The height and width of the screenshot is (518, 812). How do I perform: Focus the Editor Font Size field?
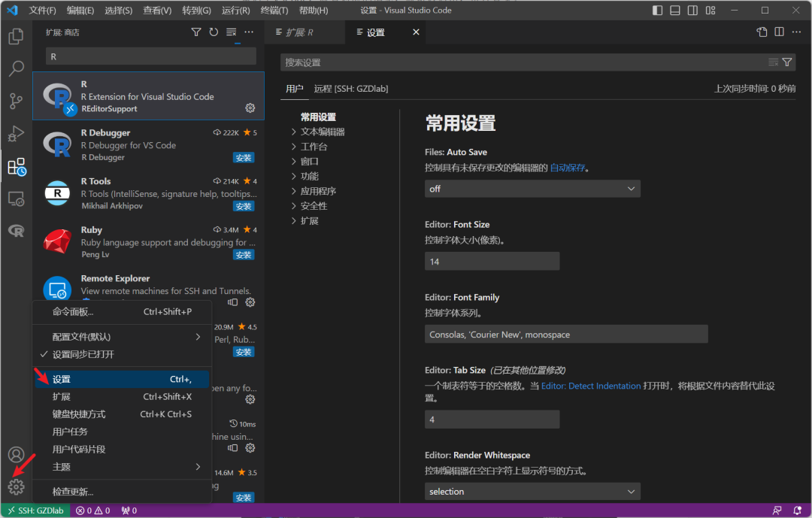tap(492, 262)
